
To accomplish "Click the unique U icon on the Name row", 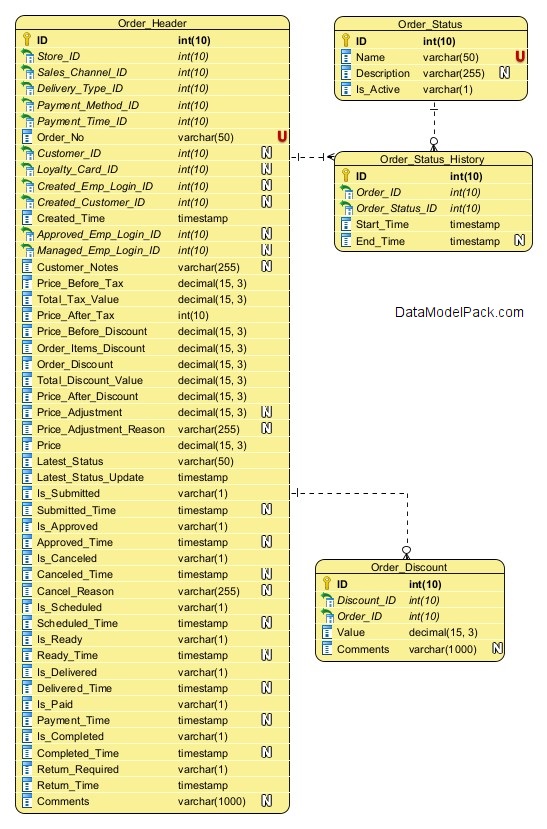I will pos(520,56).
